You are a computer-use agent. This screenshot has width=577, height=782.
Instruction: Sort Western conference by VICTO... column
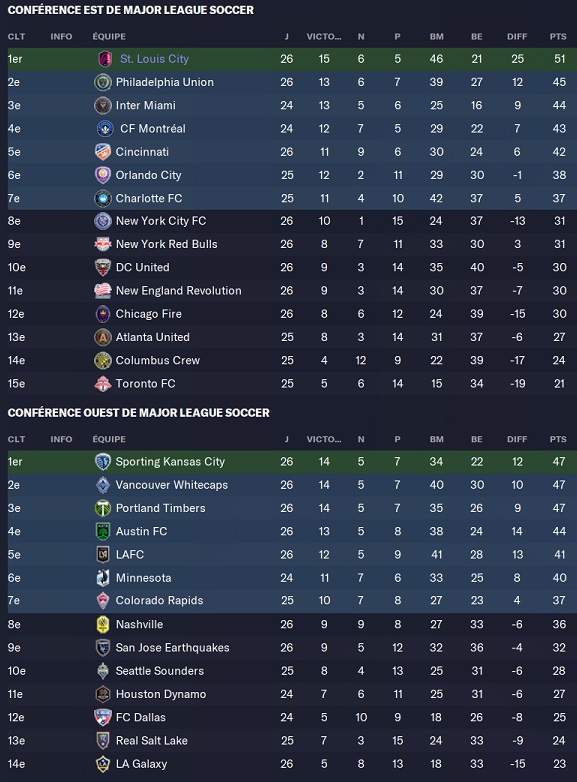[324, 439]
